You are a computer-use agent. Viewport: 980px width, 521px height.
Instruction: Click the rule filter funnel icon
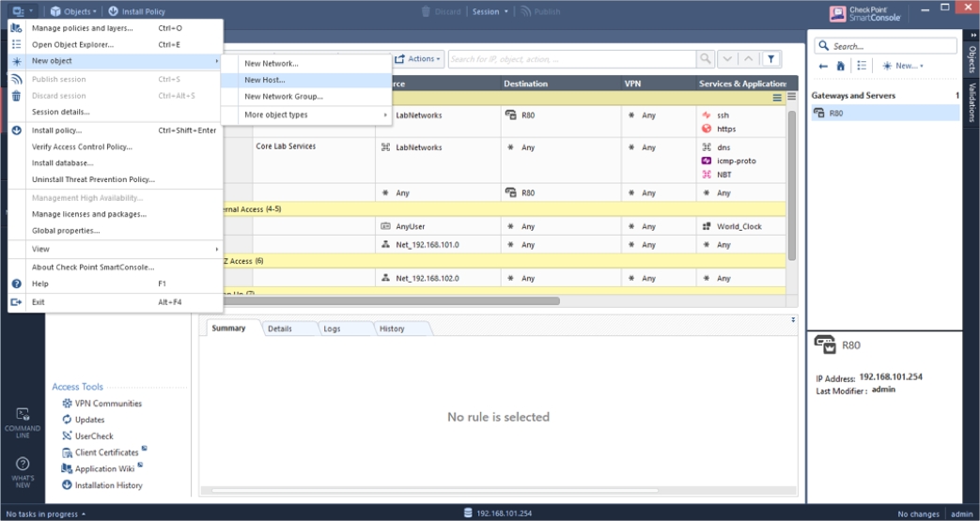click(770, 59)
